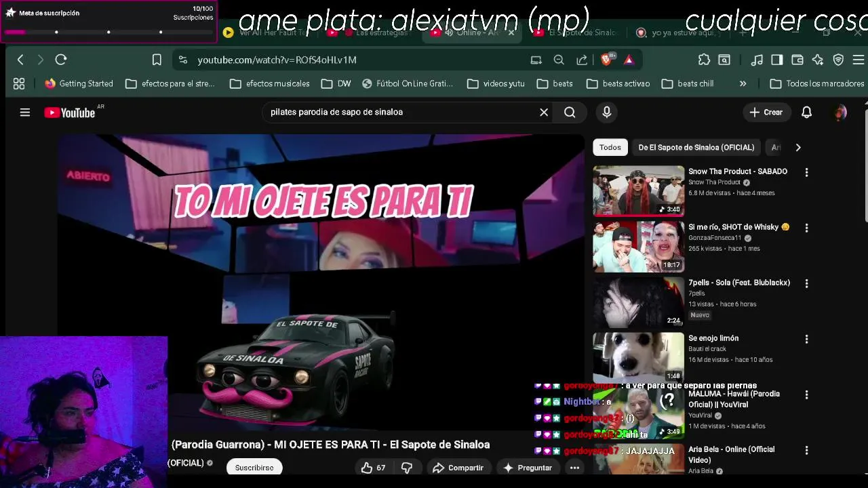Show more filter chips with right arrow

798,147
